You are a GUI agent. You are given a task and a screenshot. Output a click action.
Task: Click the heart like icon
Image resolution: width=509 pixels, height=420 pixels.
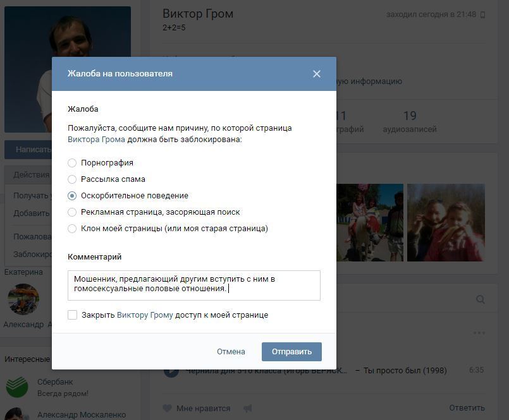[x=168, y=408]
